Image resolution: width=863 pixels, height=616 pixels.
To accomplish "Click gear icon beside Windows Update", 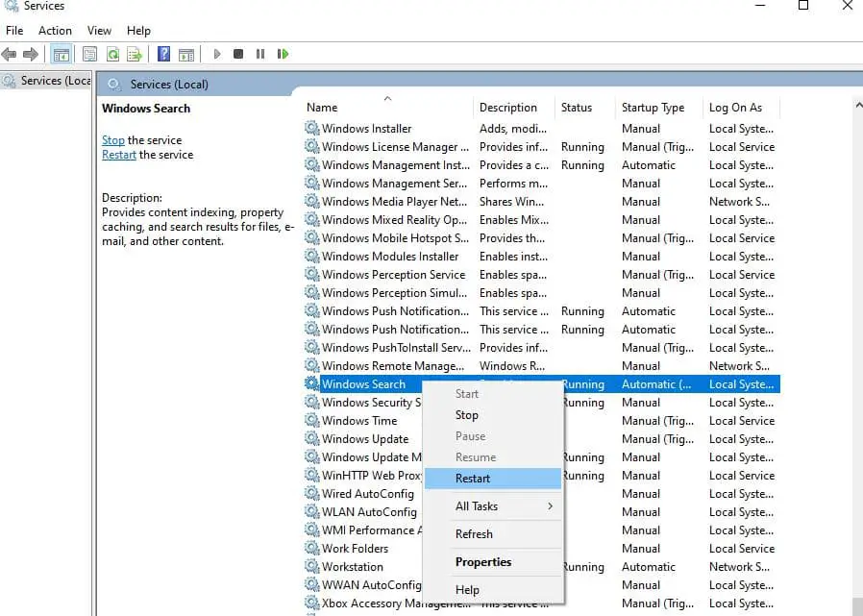I will point(312,439).
